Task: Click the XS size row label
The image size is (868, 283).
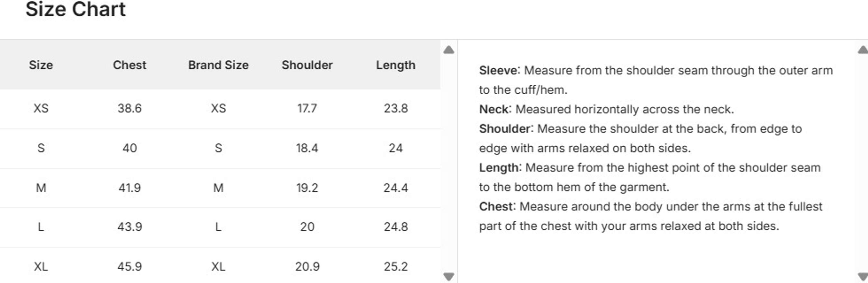Action: [x=41, y=108]
